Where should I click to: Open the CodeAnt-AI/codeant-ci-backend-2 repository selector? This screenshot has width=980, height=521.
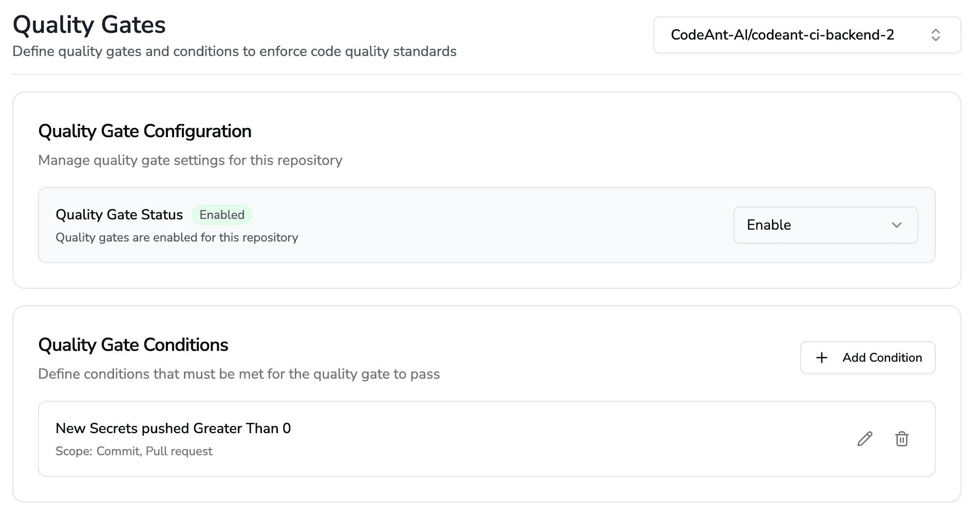click(x=806, y=34)
